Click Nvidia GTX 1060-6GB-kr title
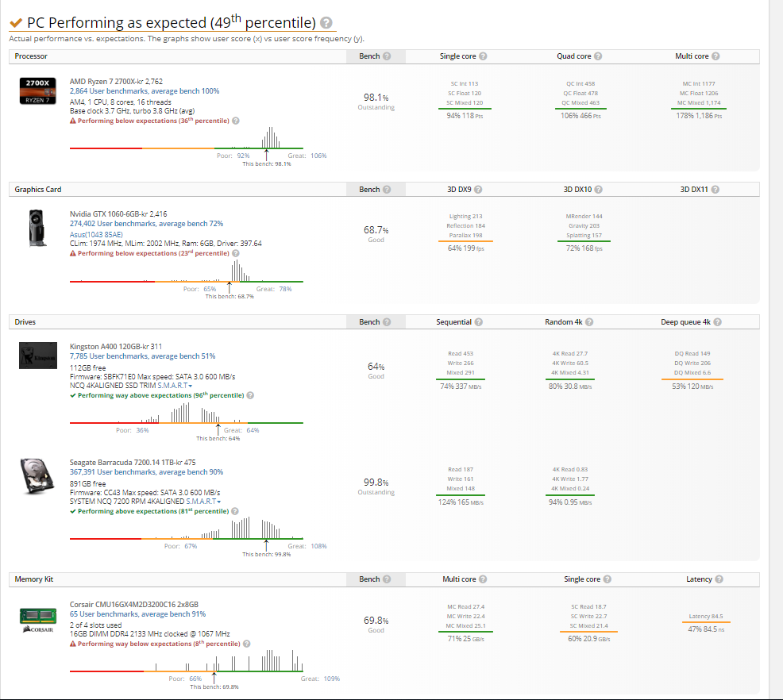The image size is (783, 700). click(118, 214)
